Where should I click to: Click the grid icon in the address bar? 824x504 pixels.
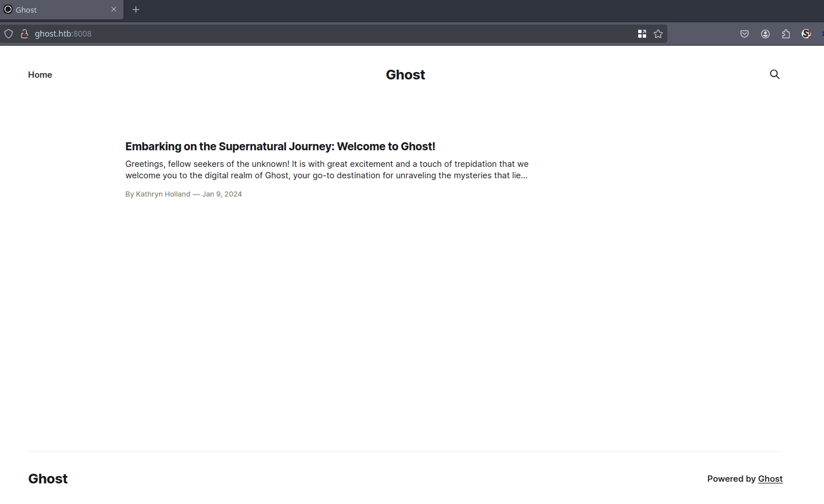(x=642, y=34)
